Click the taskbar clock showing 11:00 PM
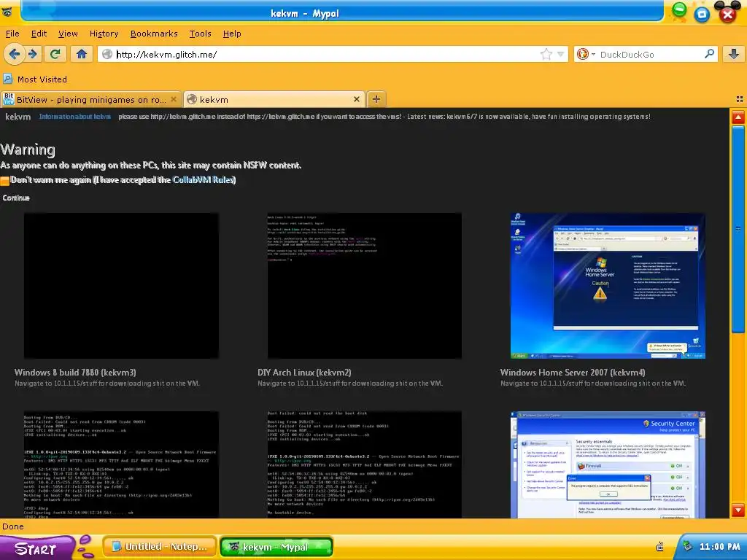 click(719, 547)
